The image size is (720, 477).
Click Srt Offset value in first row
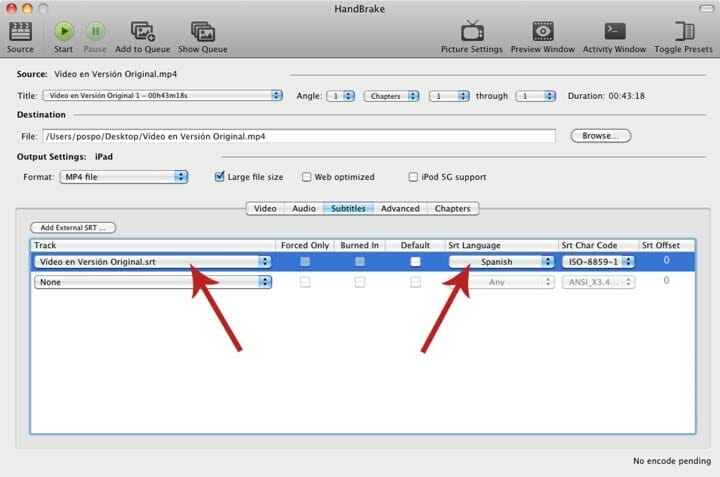pyautogui.click(x=666, y=260)
